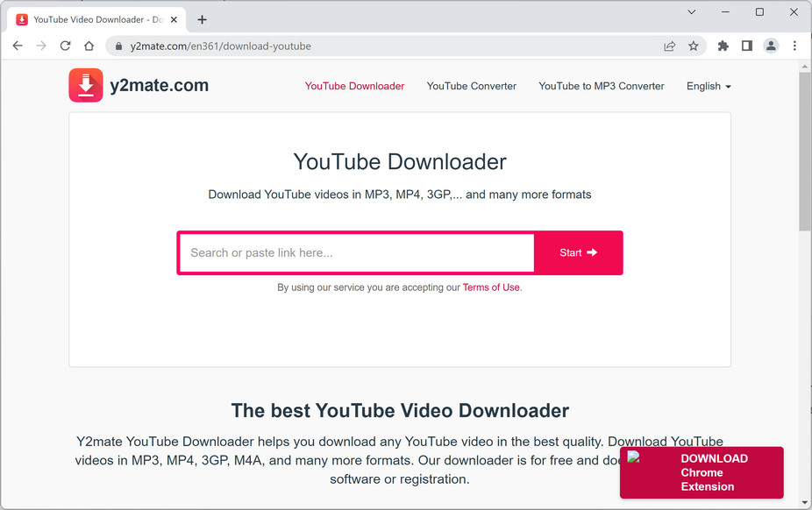812x510 pixels.
Task: Close the YouTube Video Downloader tab
Action: click(174, 19)
